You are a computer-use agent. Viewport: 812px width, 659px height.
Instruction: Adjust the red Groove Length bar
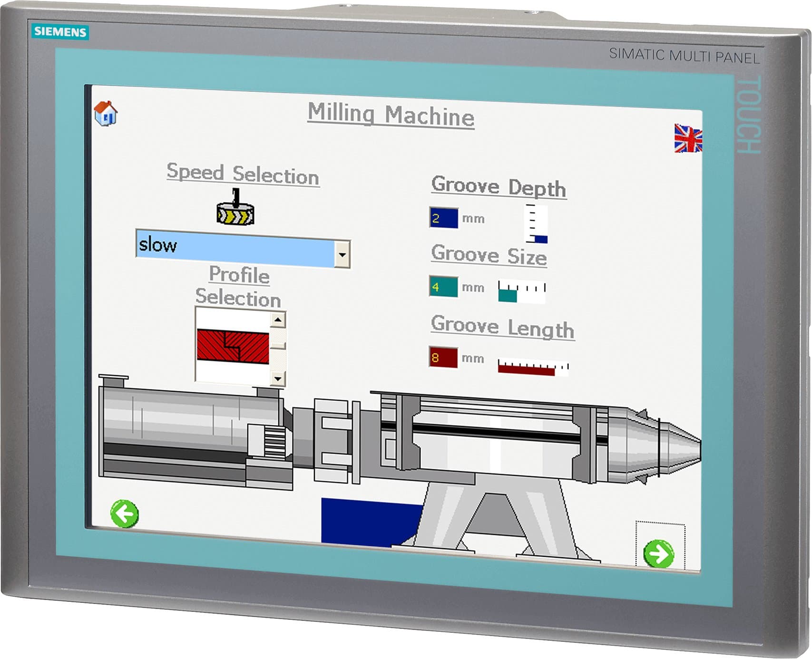point(533,368)
